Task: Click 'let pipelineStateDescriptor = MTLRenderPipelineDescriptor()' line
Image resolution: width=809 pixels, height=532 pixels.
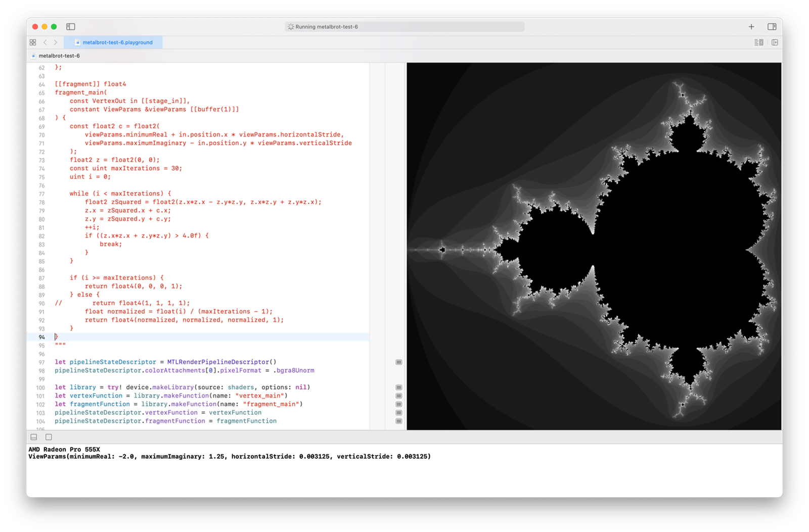Action: (x=166, y=362)
